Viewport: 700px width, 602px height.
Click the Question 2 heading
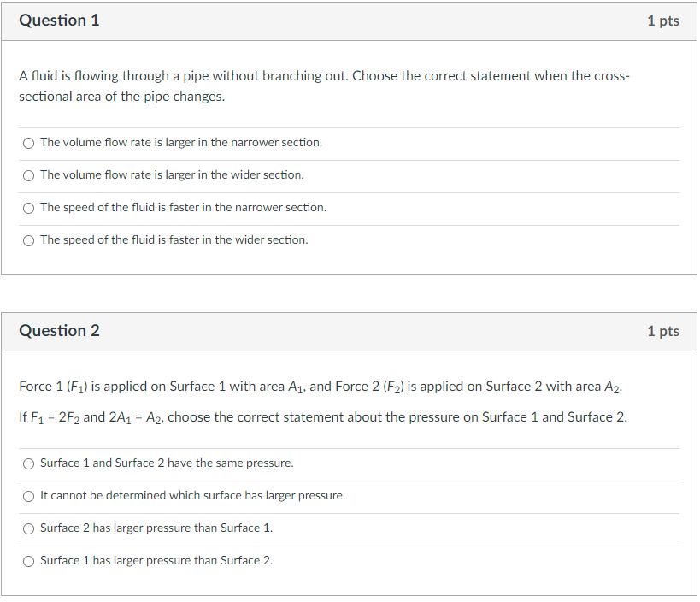[59, 331]
